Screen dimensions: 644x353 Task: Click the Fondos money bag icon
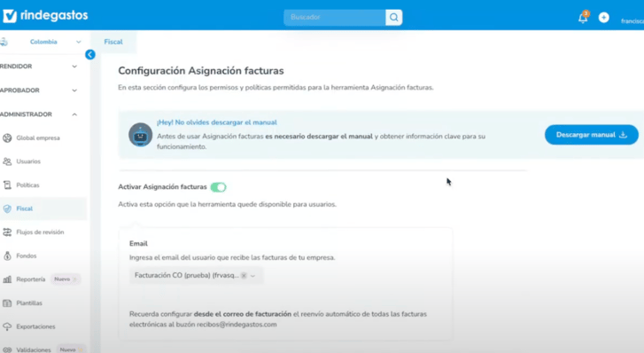click(x=7, y=256)
